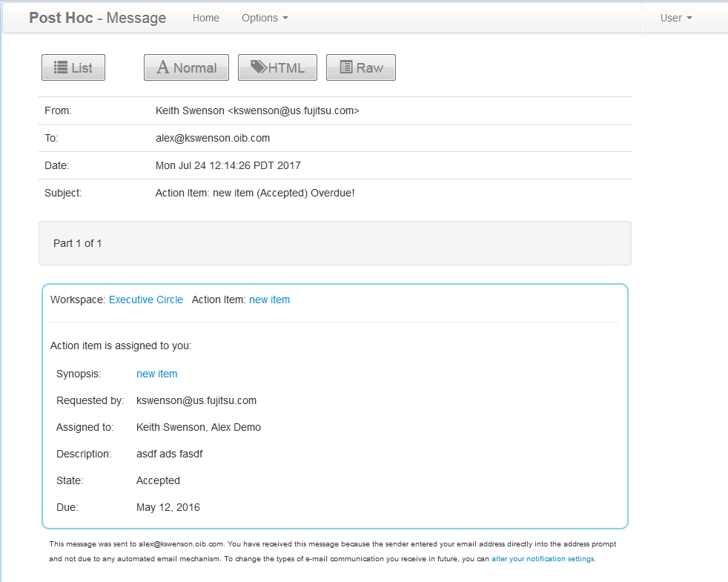Open new item link beside Action Item
The width and height of the screenshot is (728, 582).
(269, 300)
